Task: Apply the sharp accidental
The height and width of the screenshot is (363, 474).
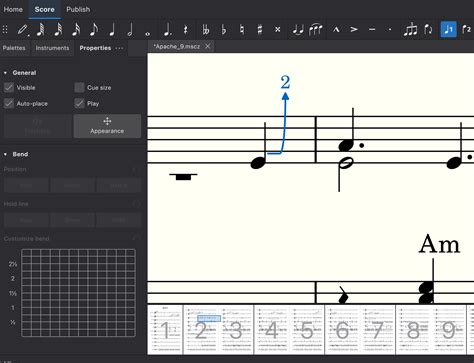Action: coord(260,30)
